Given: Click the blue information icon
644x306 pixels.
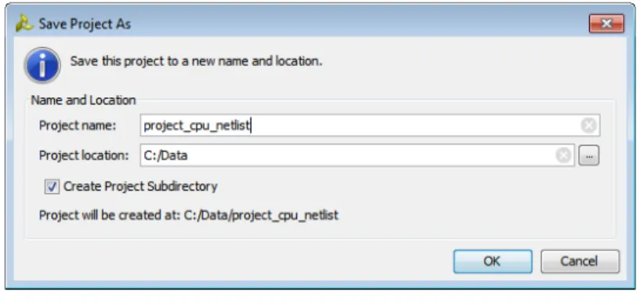Looking at the screenshot, I should click(x=42, y=65).
